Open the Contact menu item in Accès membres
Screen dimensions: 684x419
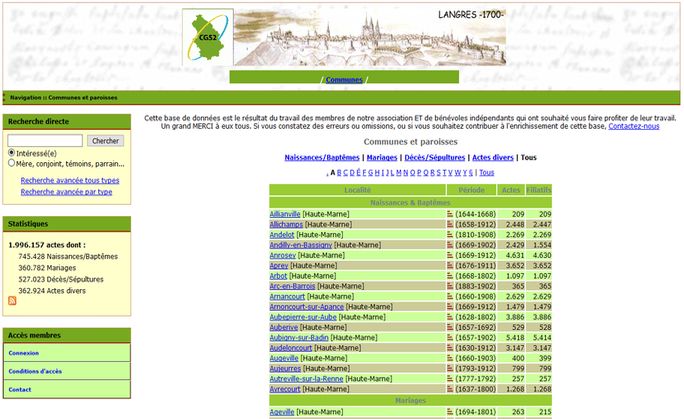20,389
